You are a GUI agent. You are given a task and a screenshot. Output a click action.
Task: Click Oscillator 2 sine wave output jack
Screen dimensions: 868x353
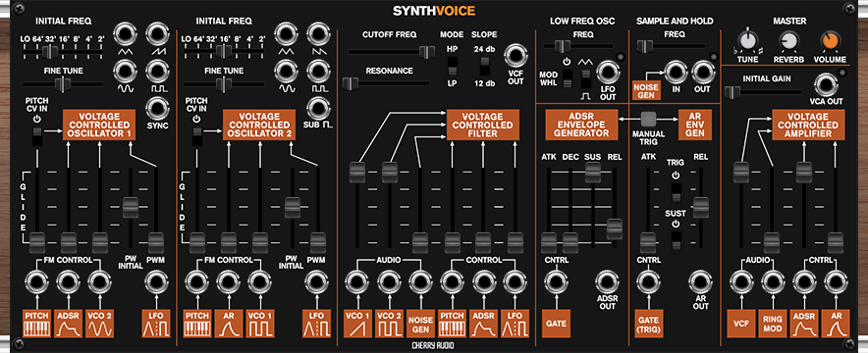286,71
